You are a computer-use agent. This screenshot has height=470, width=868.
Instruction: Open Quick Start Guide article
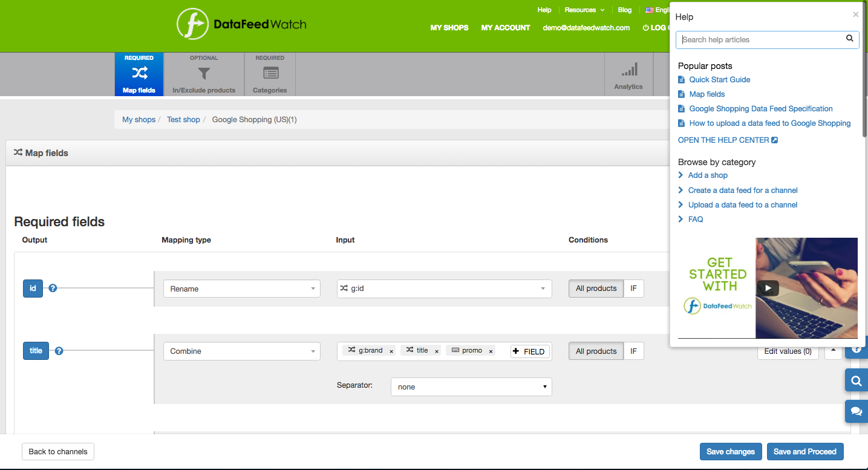point(720,79)
